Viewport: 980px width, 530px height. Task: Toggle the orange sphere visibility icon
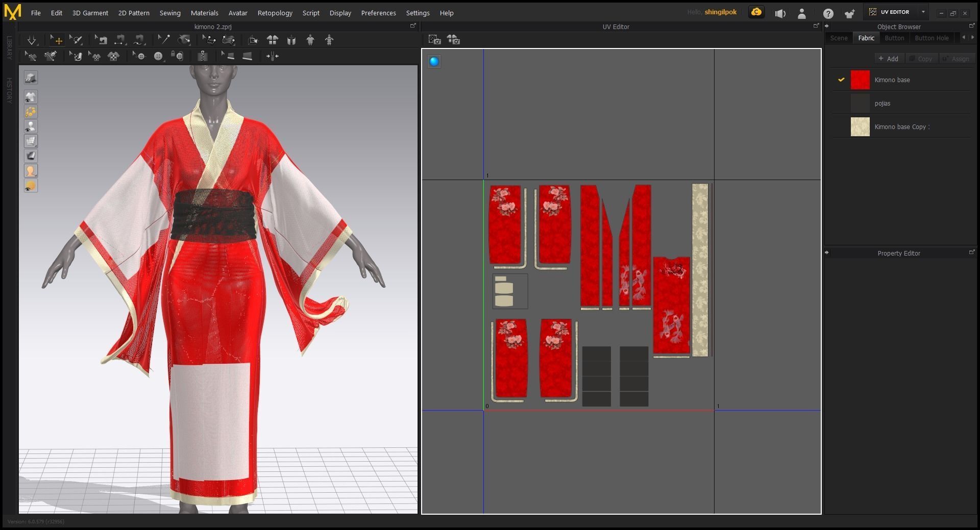point(31,186)
